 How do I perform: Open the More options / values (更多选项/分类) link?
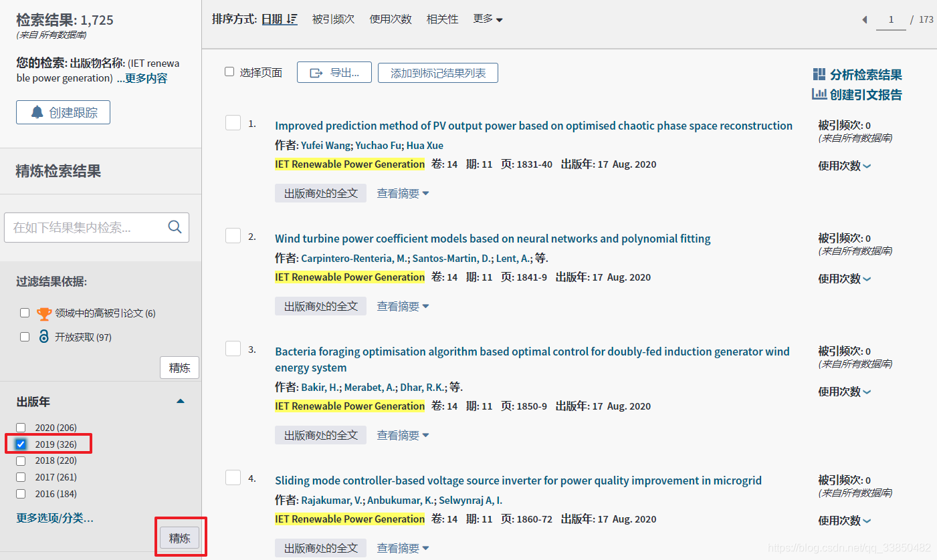tap(55, 518)
